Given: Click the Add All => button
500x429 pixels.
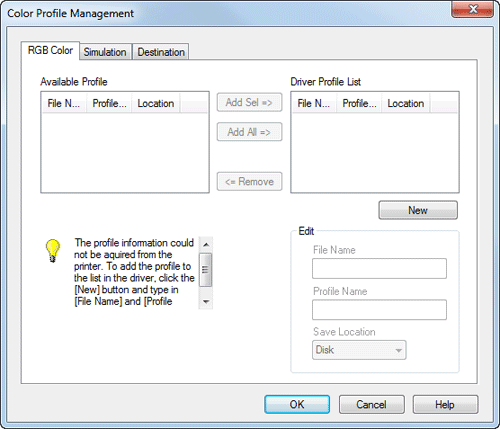Looking at the screenshot, I should (x=249, y=132).
